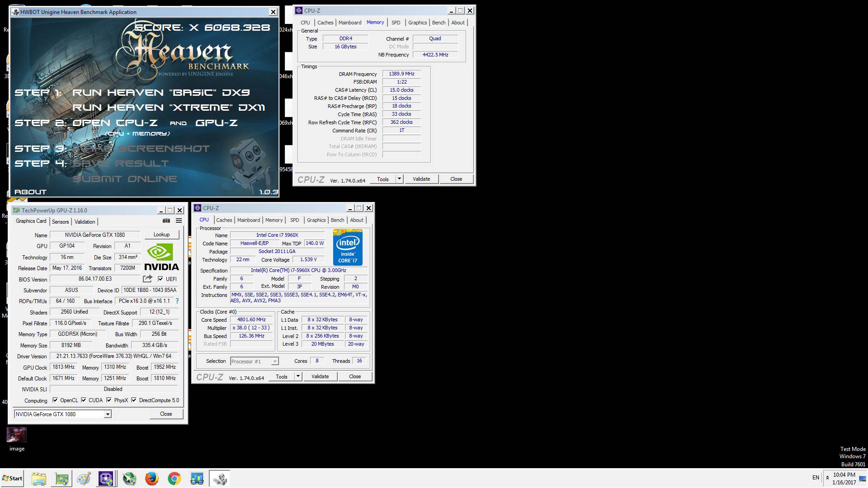This screenshot has width=868, height=488.
Task: Run Heaven "Basic" DX9 benchmark
Action: 161,93
